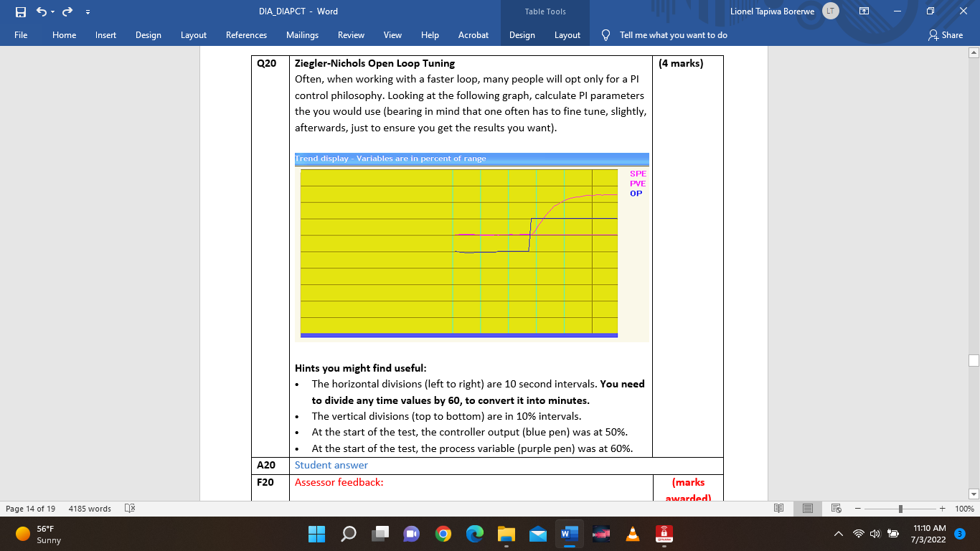Open the VLC media player taskbar icon
Image resolution: width=980 pixels, height=551 pixels.
(633, 534)
